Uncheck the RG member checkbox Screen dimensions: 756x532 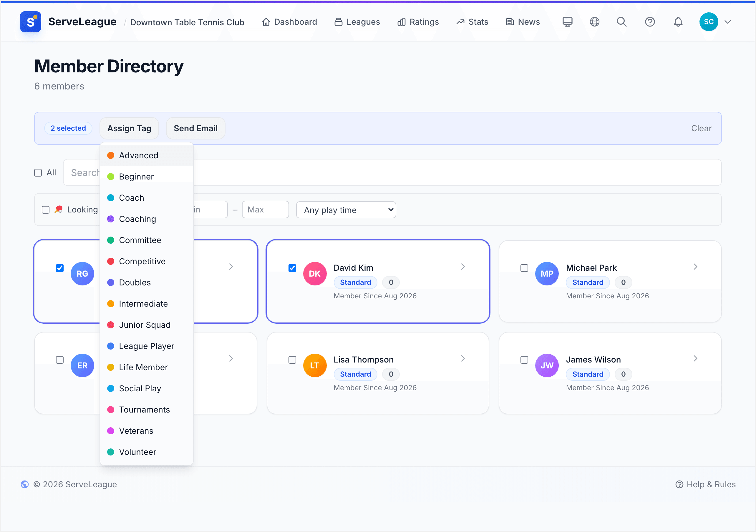click(x=59, y=268)
